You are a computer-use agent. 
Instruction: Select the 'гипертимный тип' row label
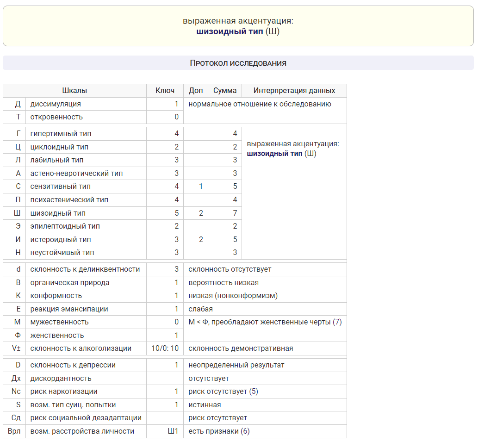pos(61,134)
